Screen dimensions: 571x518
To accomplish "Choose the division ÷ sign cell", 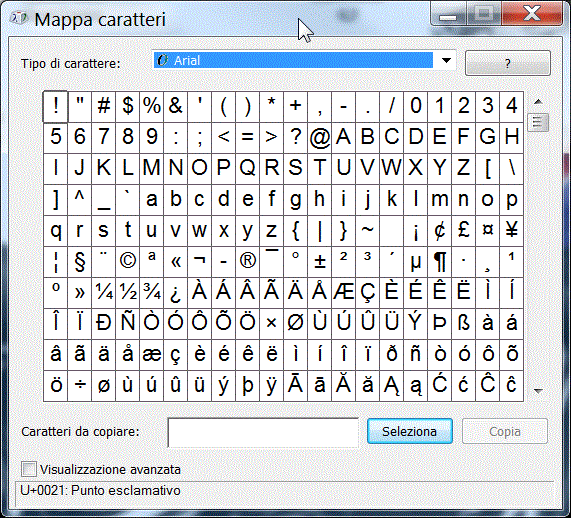I will [x=79, y=385].
